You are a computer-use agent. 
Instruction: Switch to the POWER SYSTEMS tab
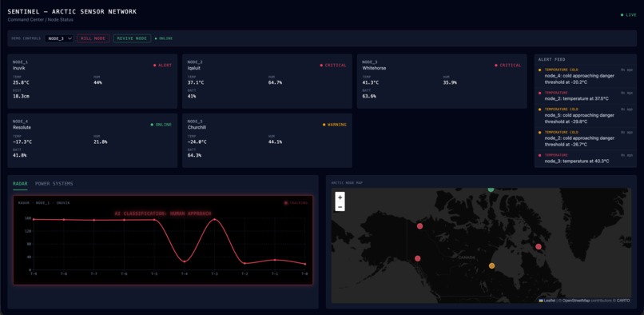[54, 183]
